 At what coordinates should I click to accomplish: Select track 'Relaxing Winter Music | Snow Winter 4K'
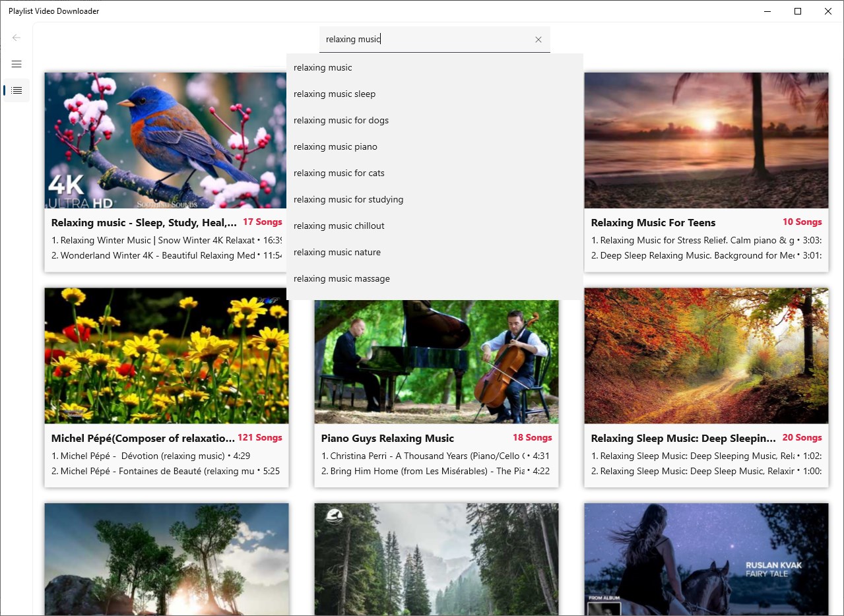click(x=167, y=240)
